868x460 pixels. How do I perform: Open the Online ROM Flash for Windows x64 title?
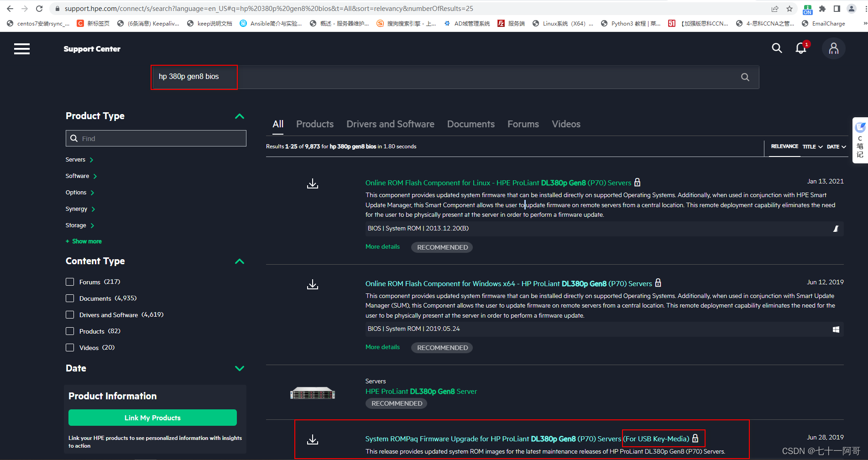point(508,284)
